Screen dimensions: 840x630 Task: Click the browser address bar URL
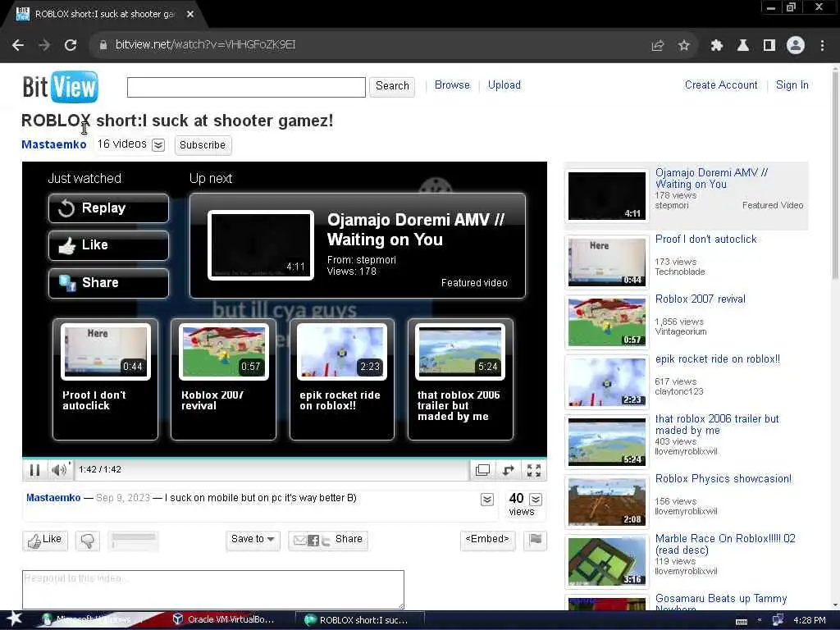point(205,45)
